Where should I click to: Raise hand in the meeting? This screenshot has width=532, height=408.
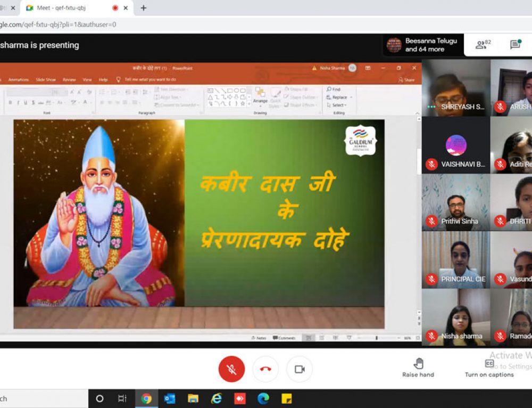[418, 368]
